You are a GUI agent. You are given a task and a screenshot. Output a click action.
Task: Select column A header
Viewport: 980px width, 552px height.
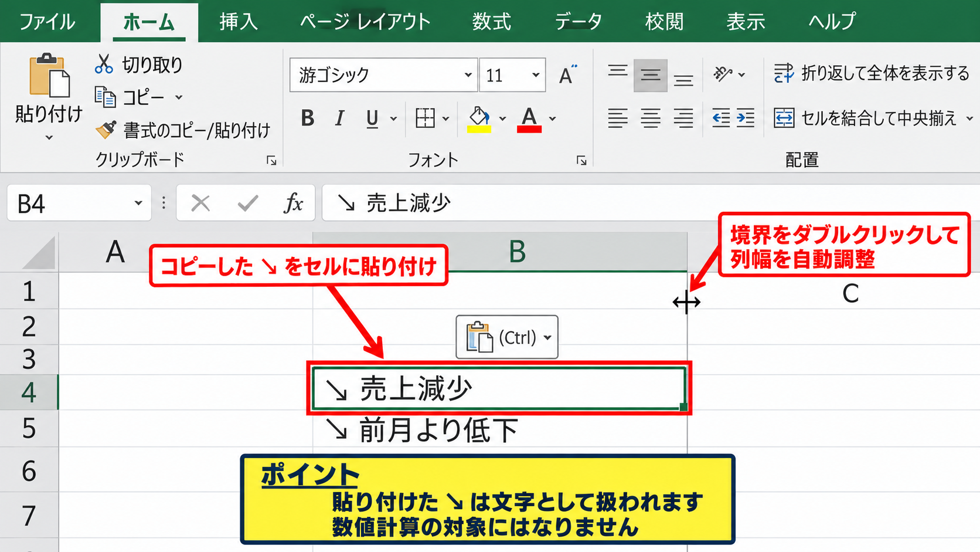[x=115, y=252]
